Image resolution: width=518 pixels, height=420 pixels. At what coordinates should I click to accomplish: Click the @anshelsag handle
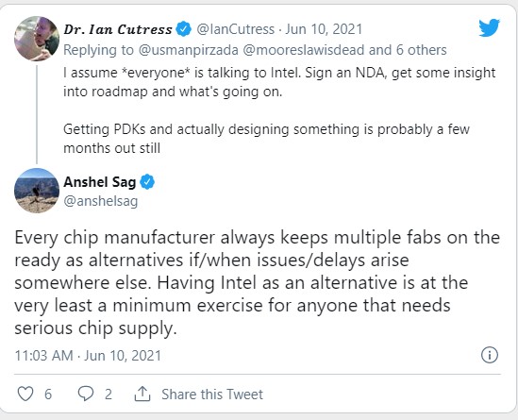[x=100, y=201]
